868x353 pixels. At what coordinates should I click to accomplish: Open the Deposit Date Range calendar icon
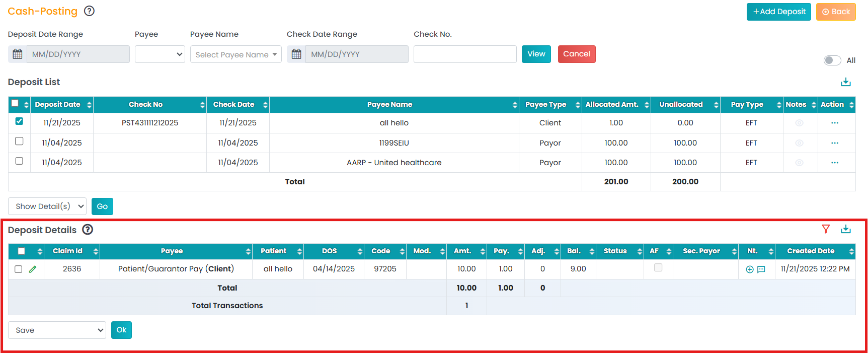(x=18, y=54)
